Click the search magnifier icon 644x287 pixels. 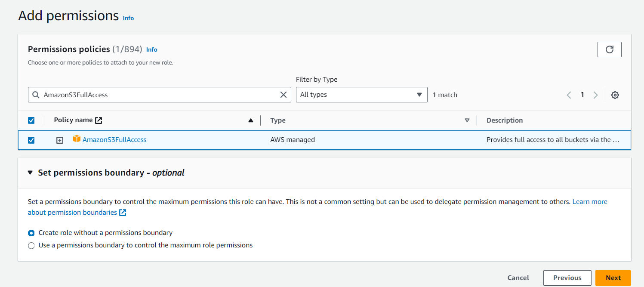[36, 95]
